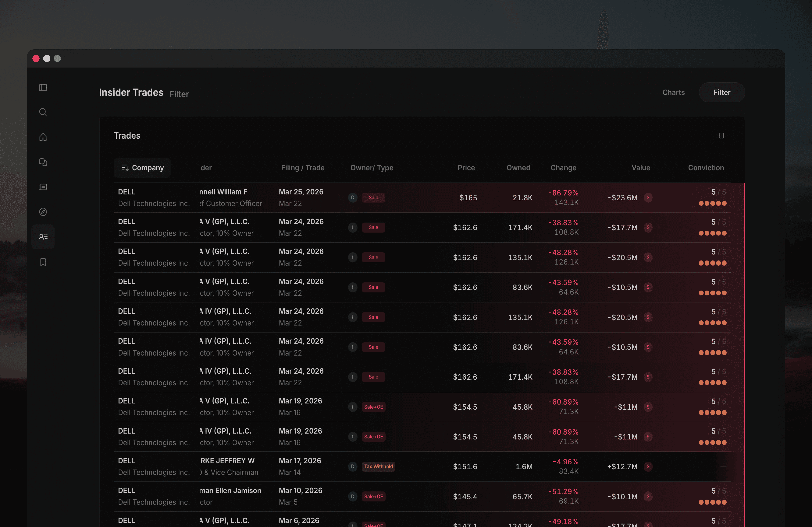Select the insider trades people icon

coord(43,237)
